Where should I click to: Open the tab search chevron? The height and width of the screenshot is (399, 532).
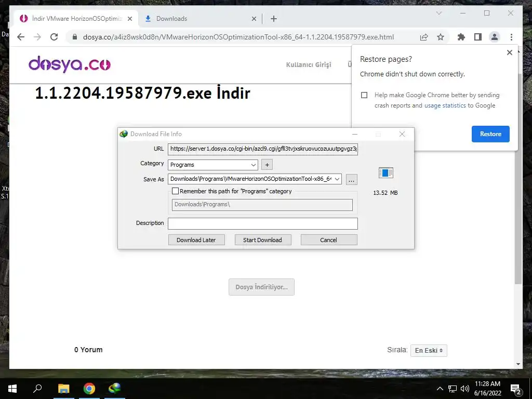pyautogui.click(x=438, y=13)
